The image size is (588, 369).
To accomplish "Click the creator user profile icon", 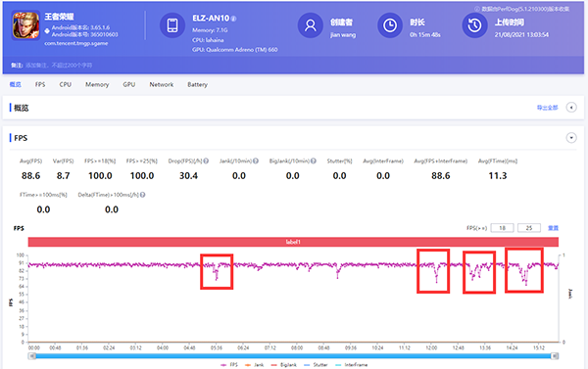I will tap(310, 25).
